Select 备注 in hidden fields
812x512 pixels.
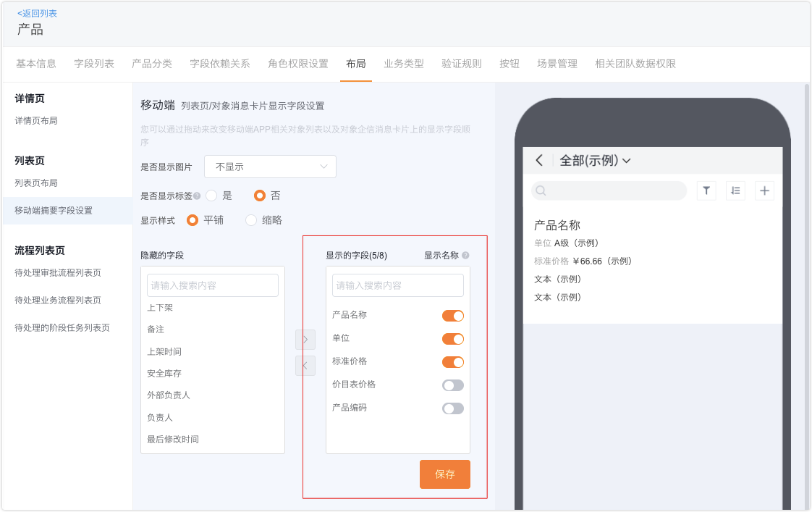coord(156,330)
